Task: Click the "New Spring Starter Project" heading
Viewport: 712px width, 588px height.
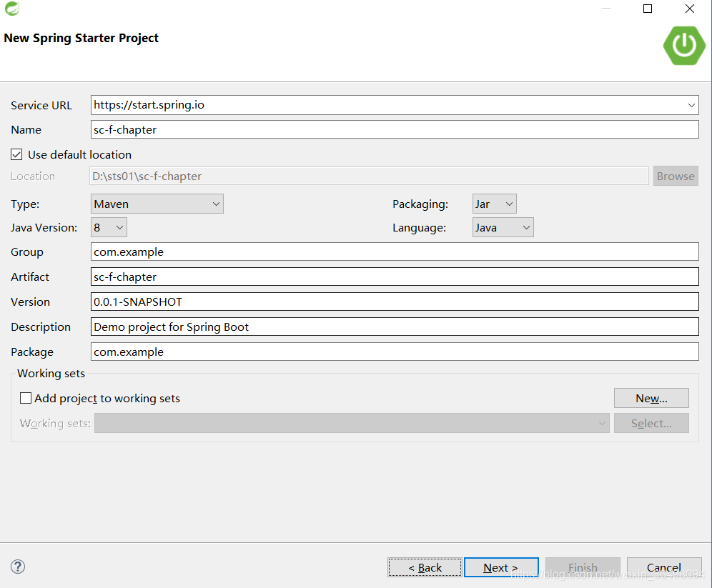Action: click(81, 38)
